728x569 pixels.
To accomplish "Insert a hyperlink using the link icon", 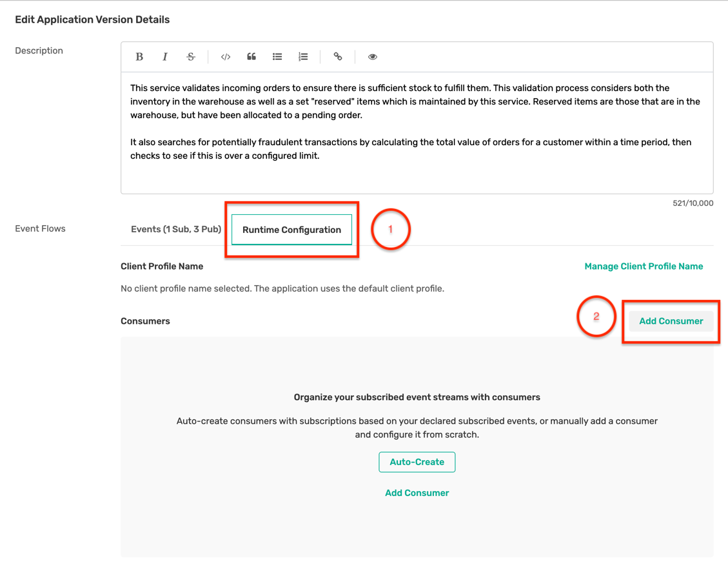I will [338, 57].
